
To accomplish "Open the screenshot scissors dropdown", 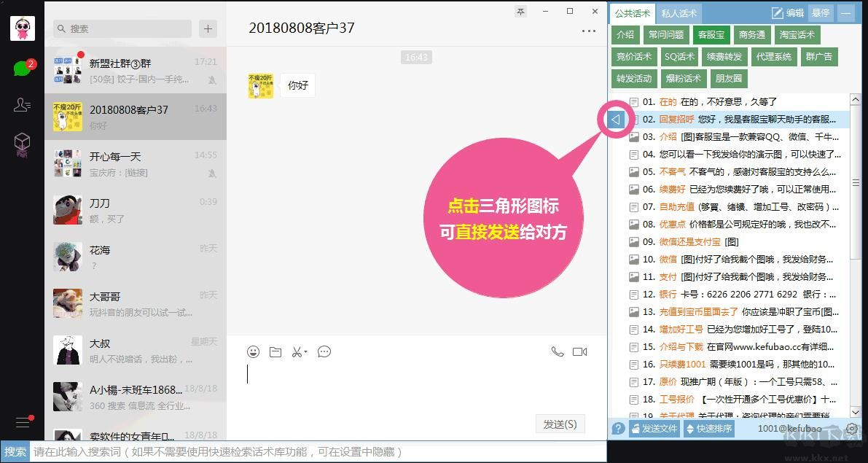I will tap(299, 351).
